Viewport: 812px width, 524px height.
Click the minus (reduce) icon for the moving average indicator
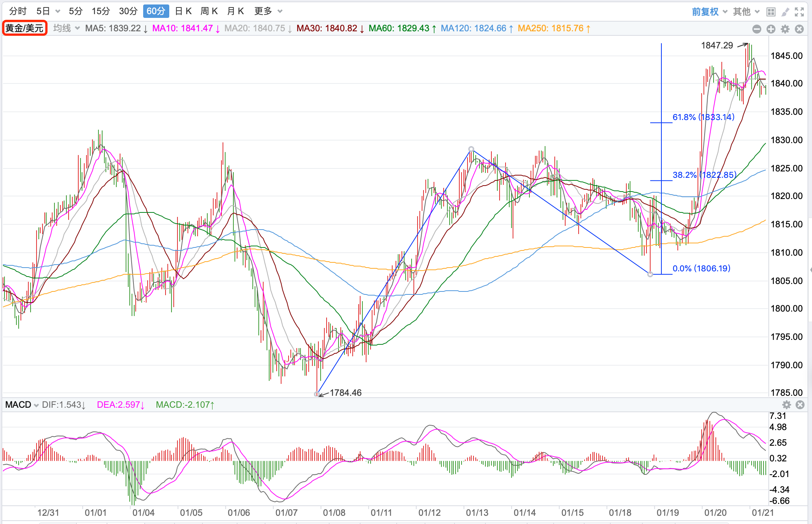[x=756, y=29]
